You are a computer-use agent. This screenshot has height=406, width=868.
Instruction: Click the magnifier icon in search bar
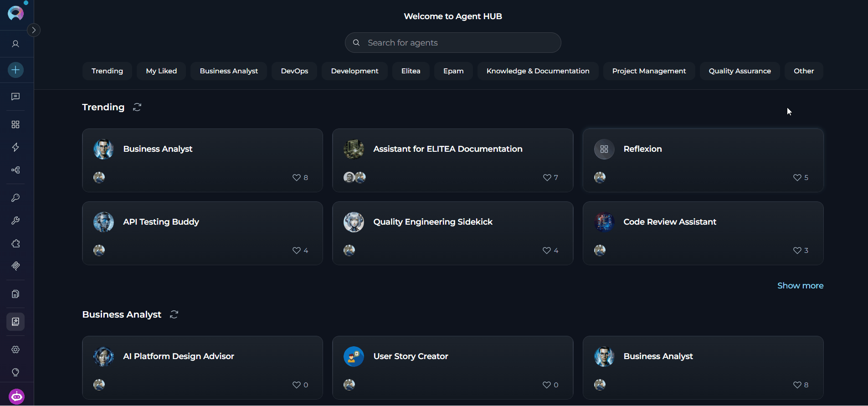point(357,42)
